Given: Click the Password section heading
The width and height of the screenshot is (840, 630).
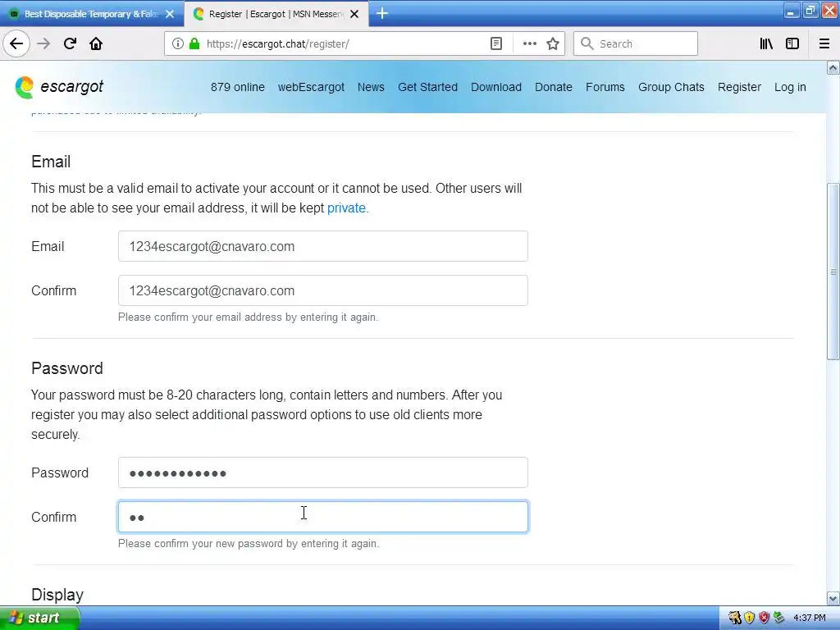Looking at the screenshot, I should pyautogui.click(x=67, y=368).
